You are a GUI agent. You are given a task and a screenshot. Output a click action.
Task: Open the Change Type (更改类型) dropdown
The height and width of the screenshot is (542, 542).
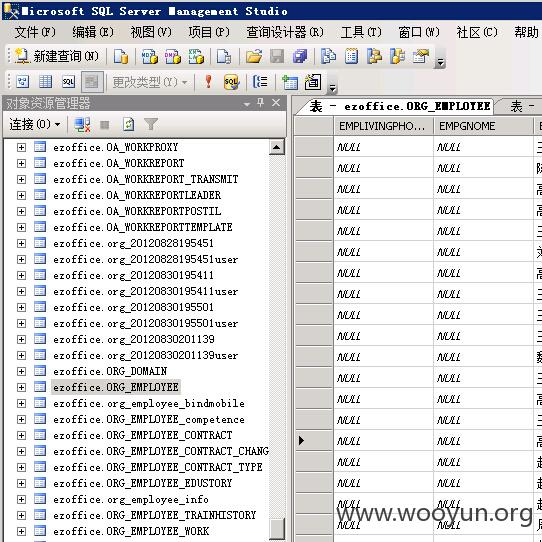click(x=150, y=82)
